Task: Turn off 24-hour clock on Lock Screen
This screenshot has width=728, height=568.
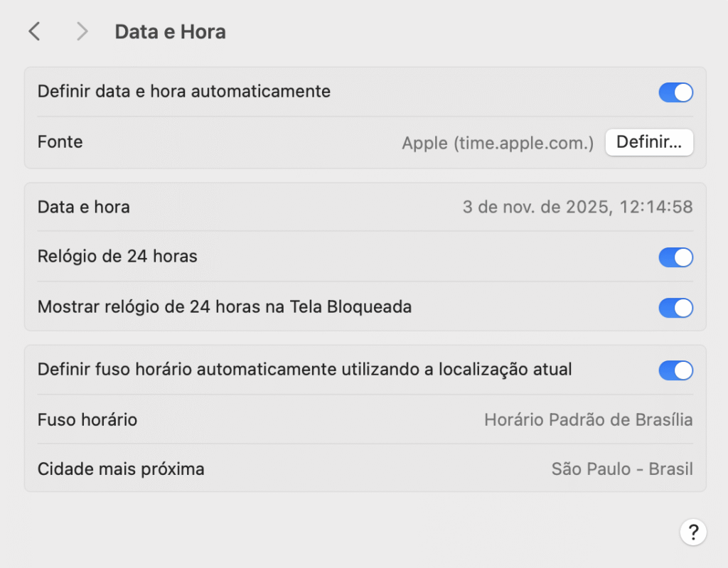Action: coord(675,308)
